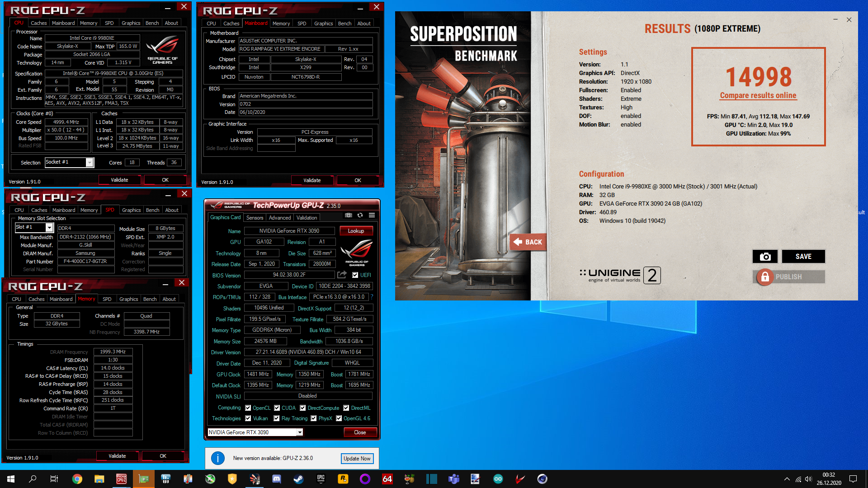868x488 pixels.
Task: Toggle the OpenCL checkbox
Action: coord(248,408)
